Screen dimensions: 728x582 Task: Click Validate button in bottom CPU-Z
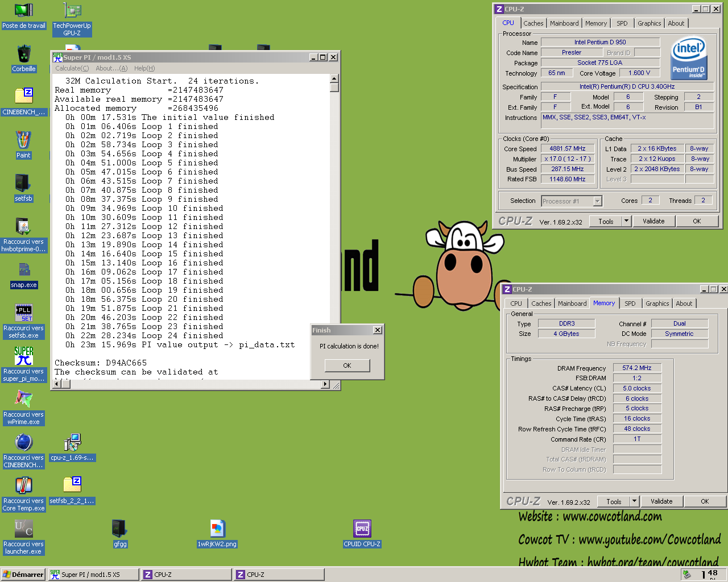[x=661, y=501]
